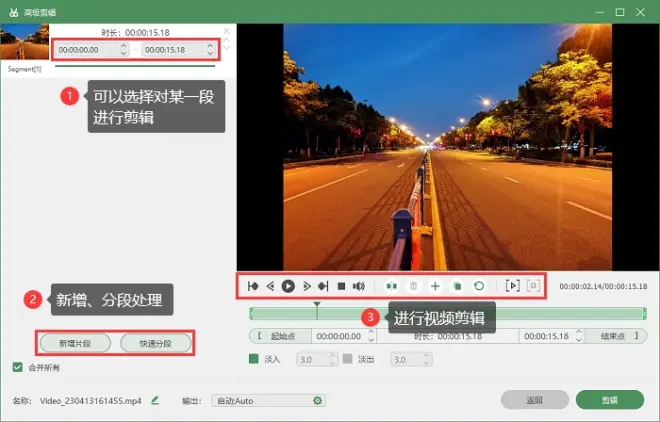Set start point with 起始点 button
Viewport: 660px width, 422px height.
point(280,336)
